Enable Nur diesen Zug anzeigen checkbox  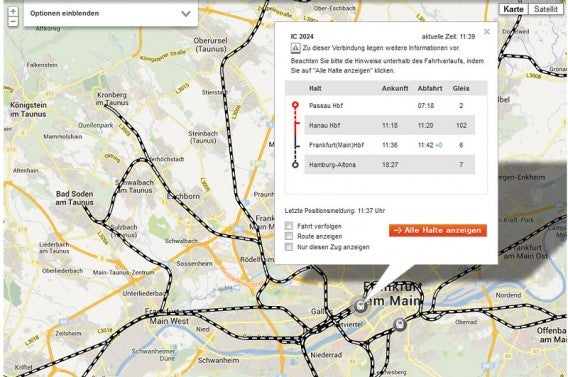tap(289, 247)
